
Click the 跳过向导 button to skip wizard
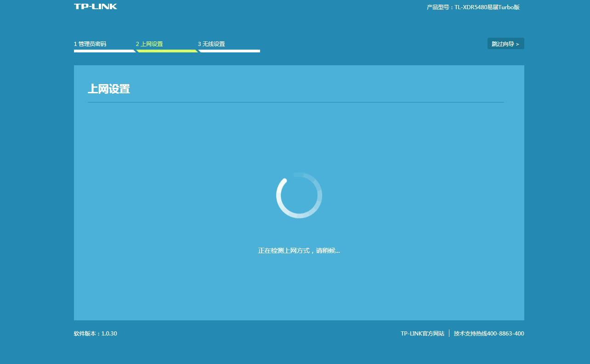tap(505, 43)
